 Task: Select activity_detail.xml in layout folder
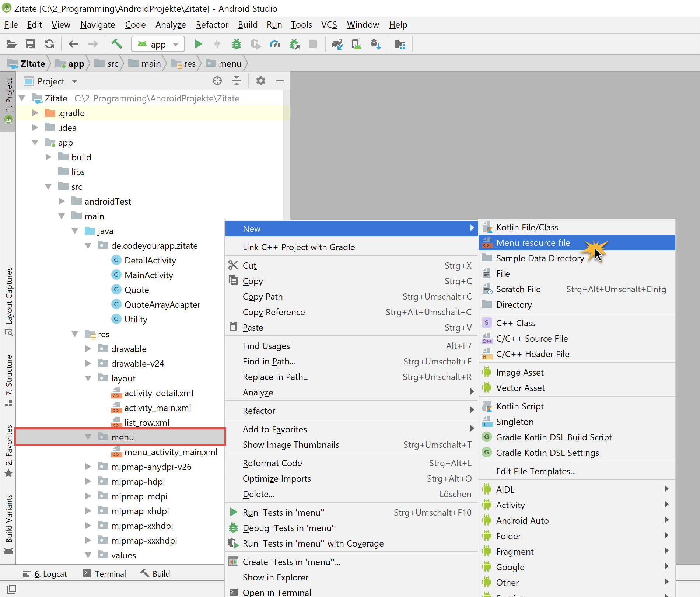158,393
